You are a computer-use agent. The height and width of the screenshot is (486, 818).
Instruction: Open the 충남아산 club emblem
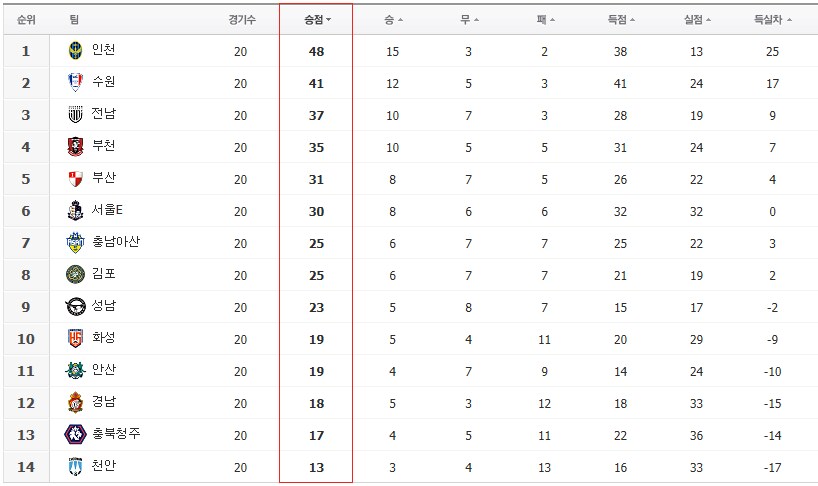pyautogui.click(x=76, y=242)
